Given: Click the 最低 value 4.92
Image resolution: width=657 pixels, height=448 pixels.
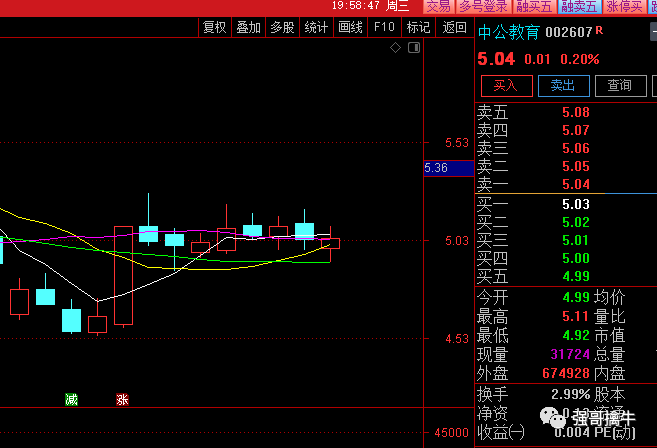Looking at the screenshot, I should click(x=576, y=335).
